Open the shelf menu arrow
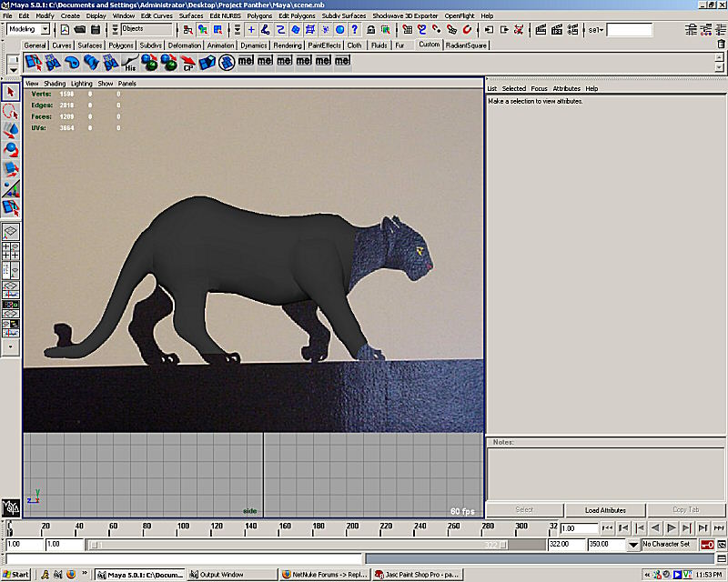Image resolution: width=728 pixels, height=582 pixels. click(13, 70)
